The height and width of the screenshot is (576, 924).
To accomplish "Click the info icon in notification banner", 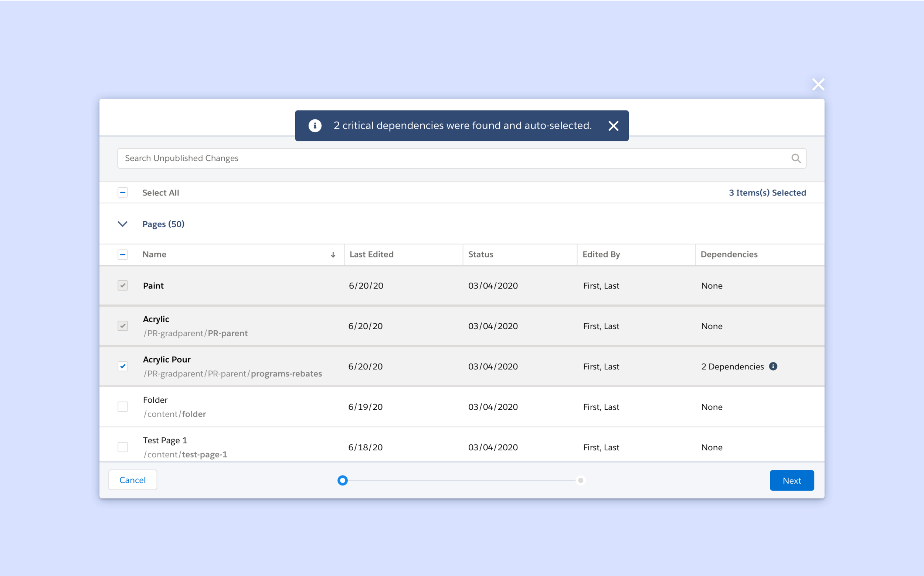I will click(x=315, y=126).
